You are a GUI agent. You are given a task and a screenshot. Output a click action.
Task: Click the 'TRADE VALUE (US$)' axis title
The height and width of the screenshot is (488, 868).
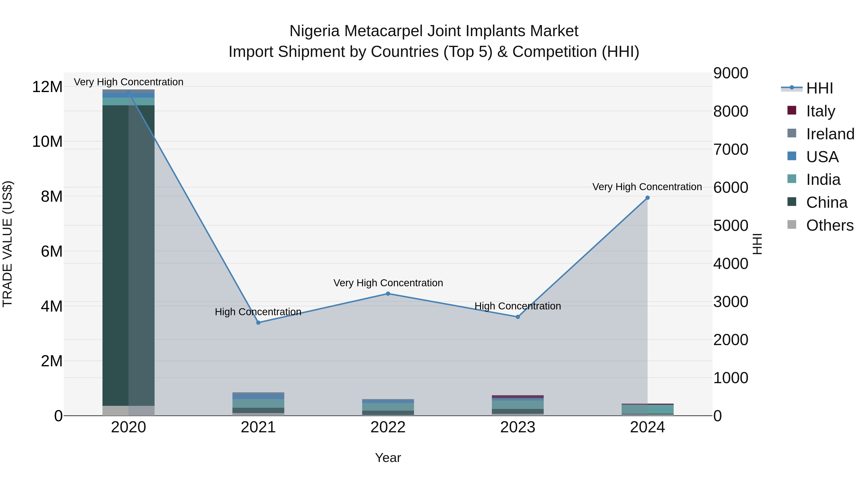pos(7,244)
